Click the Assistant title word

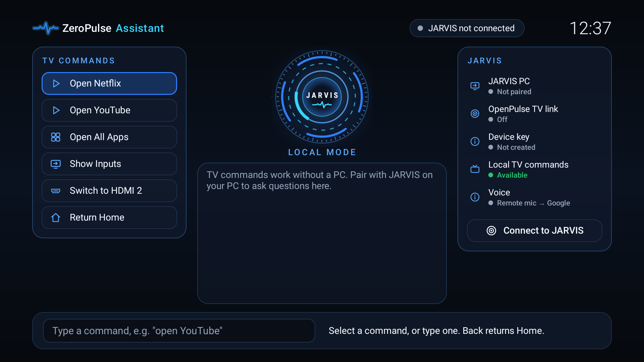coord(140,28)
